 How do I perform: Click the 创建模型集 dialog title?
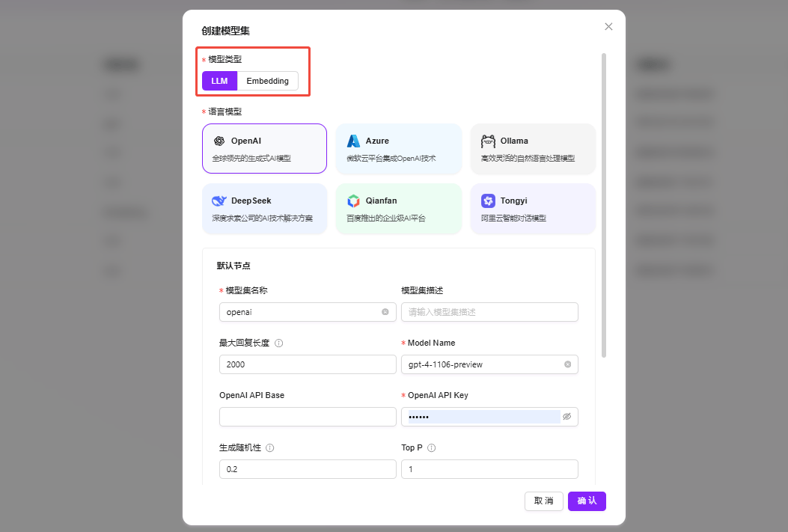pos(226,31)
